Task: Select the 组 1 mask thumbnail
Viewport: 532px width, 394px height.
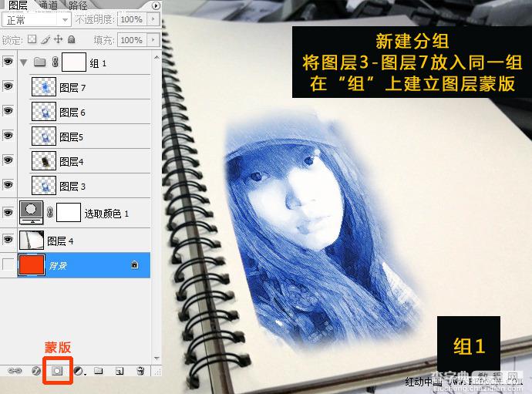Action: [x=74, y=62]
